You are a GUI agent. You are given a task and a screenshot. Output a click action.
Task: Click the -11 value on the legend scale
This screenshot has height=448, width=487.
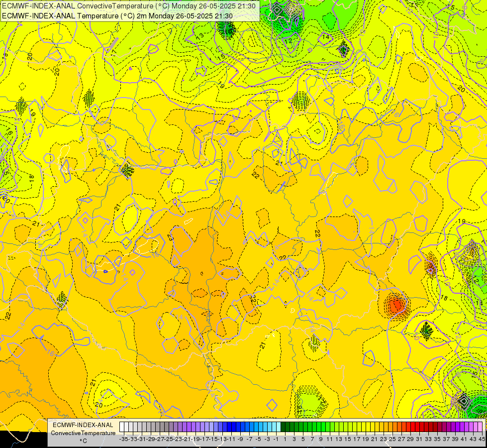click(231, 440)
